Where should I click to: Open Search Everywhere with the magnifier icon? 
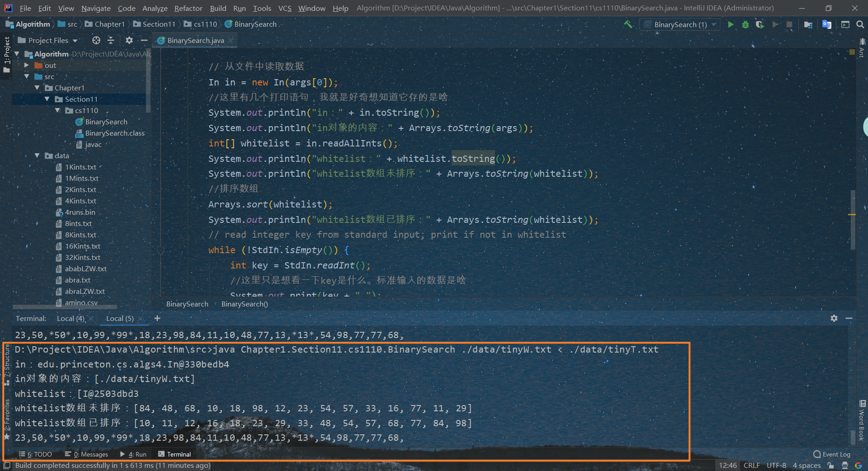coord(860,24)
